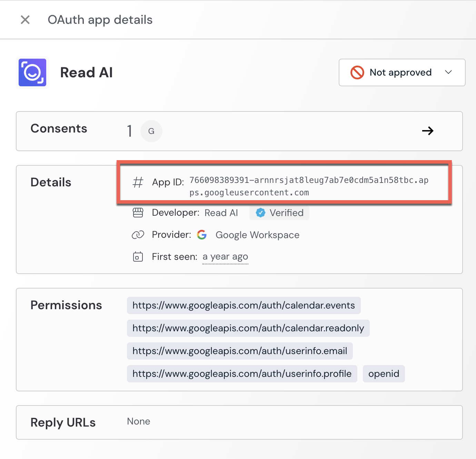Click the Reply URLs section heading
This screenshot has height=459, width=476.
[x=63, y=422]
